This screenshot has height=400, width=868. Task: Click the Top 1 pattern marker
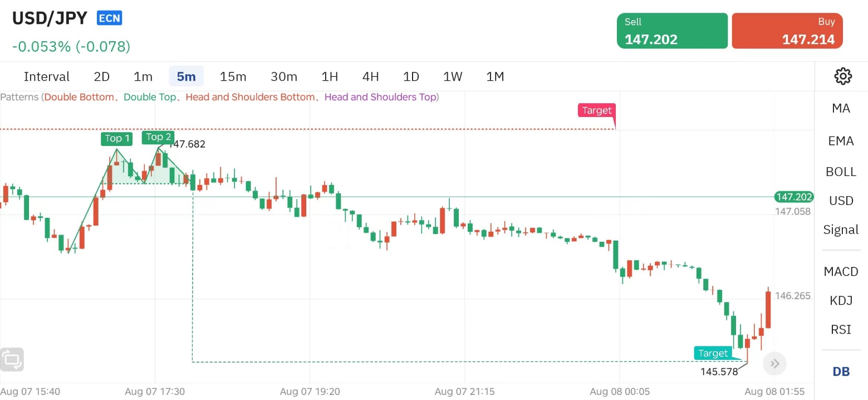(117, 138)
